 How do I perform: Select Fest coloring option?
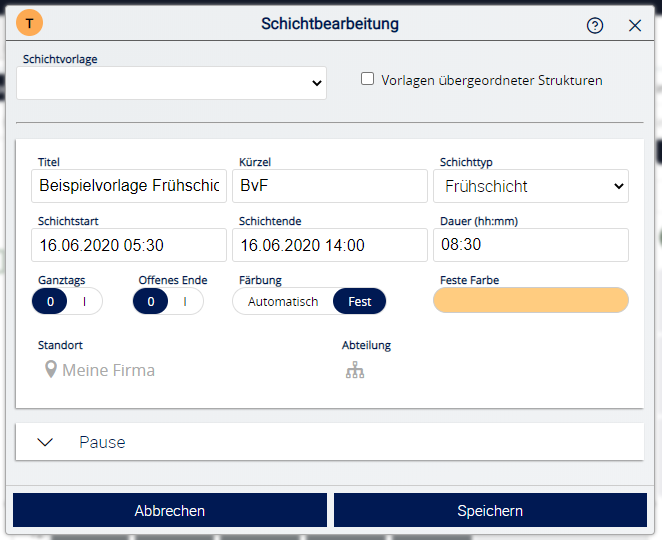pyautogui.click(x=359, y=301)
